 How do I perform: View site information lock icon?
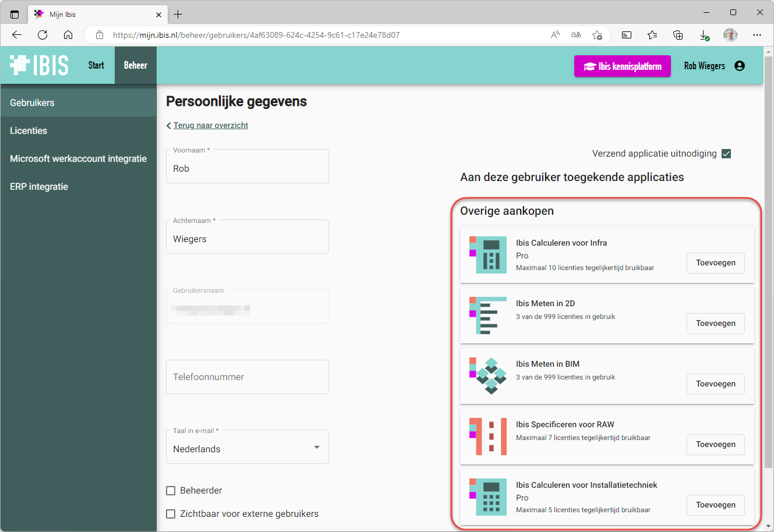tap(100, 35)
